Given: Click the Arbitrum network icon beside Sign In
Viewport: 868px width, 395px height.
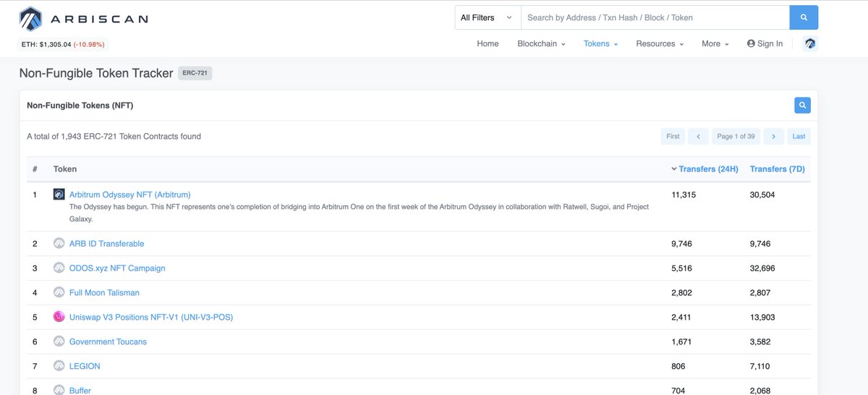Looking at the screenshot, I should (810, 43).
